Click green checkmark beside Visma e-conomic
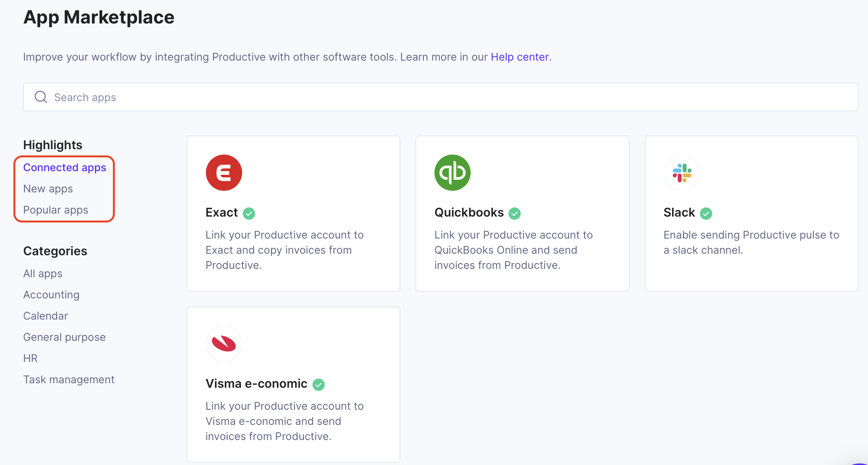 tap(319, 385)
